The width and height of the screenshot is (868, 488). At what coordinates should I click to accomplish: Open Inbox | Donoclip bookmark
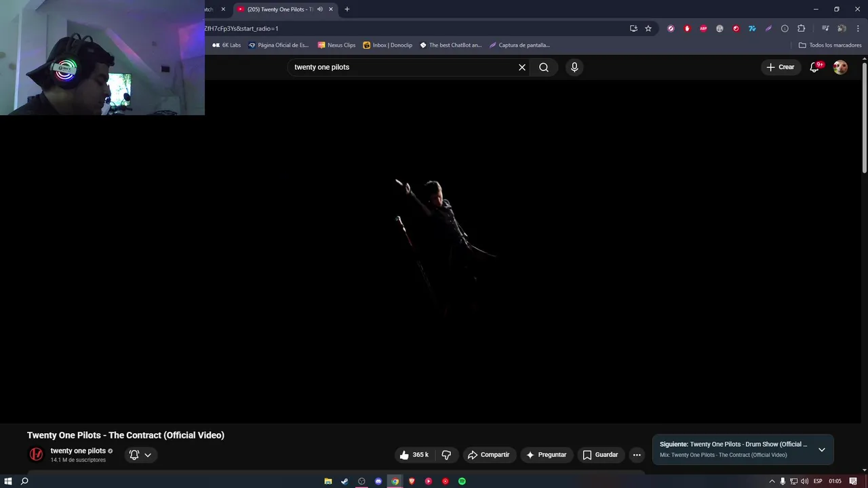[x=388, y=45]
